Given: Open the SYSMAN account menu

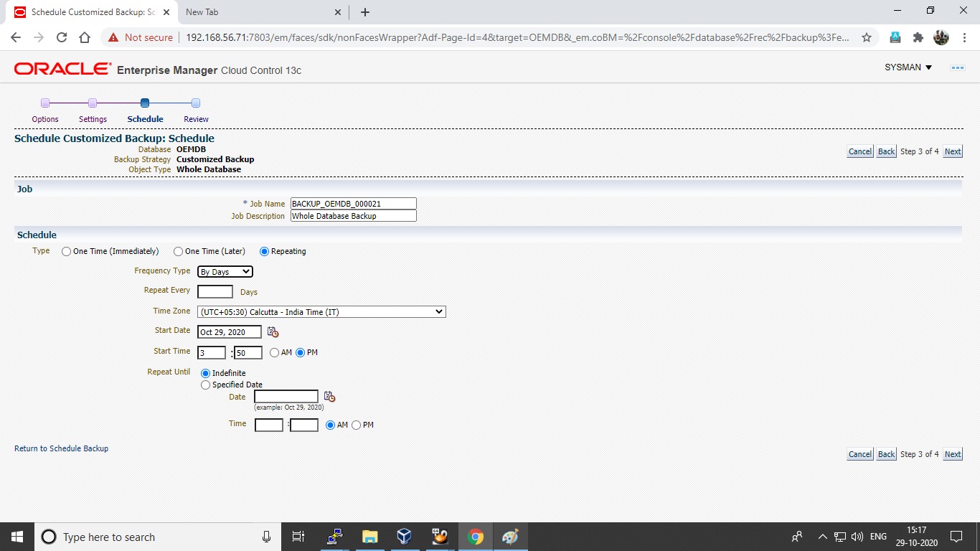Looking at the screenshot, I should [x=907, y=67].
